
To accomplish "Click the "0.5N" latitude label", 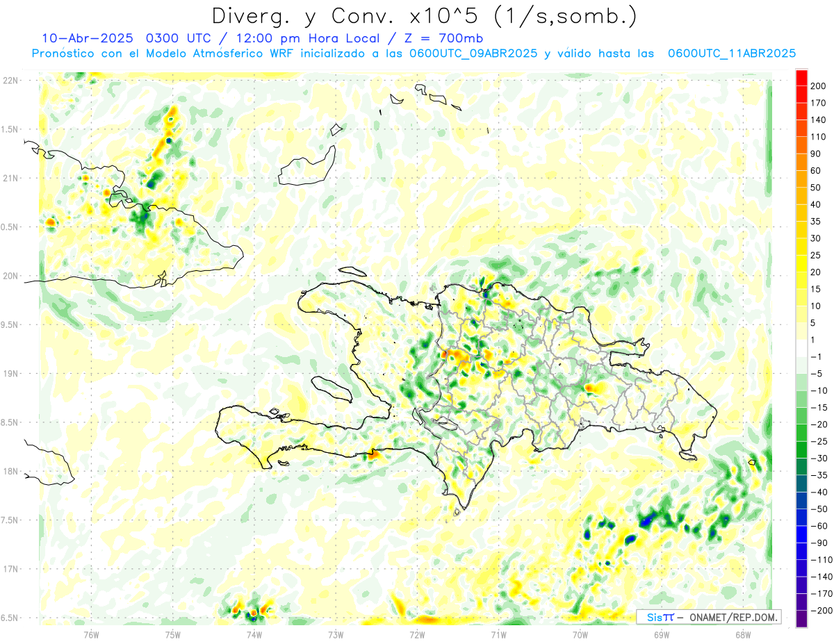I will point(10,227).
